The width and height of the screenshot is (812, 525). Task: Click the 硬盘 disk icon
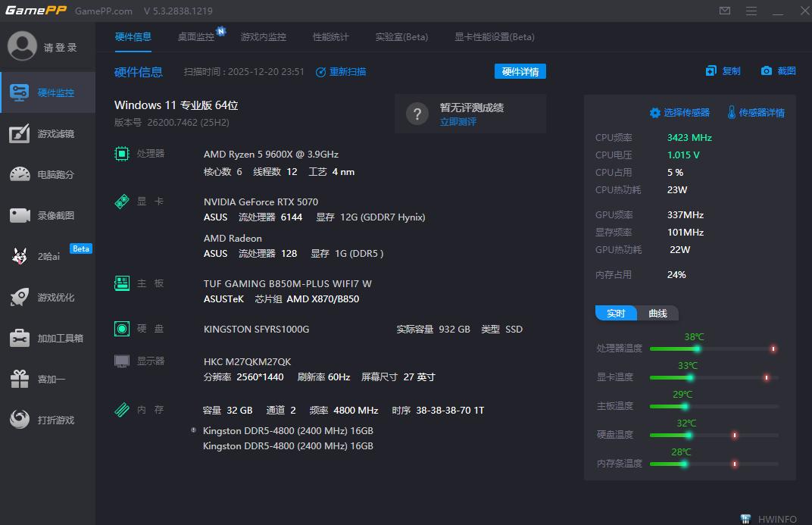point(122,329)
